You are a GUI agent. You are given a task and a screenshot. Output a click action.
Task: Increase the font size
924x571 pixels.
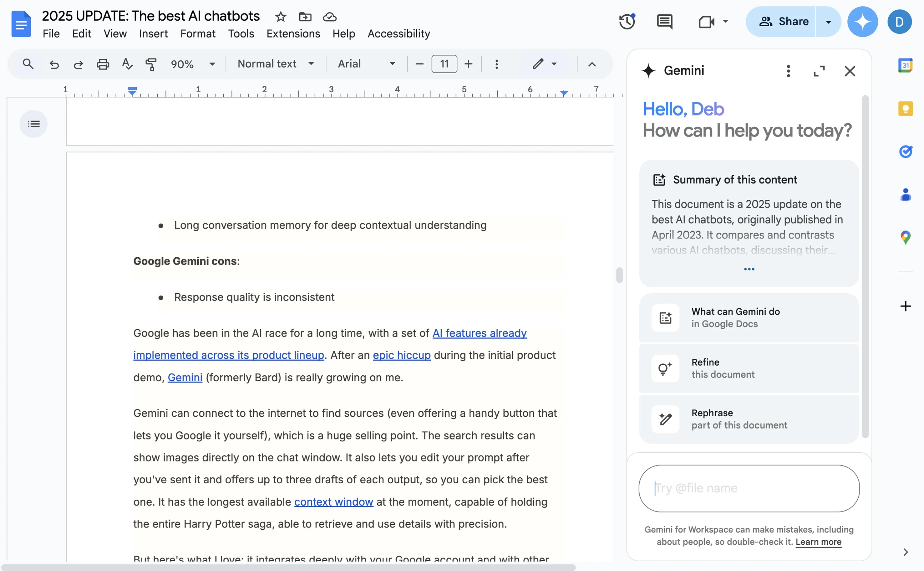pyautogui.click(x=468, y=64)
